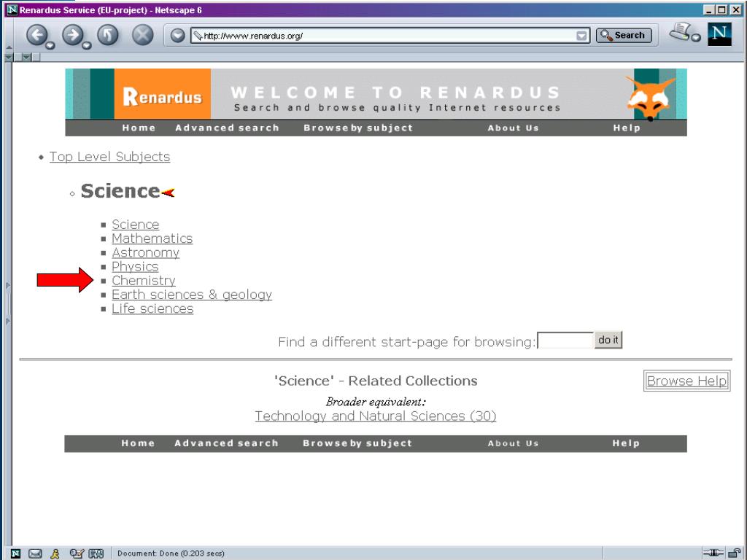Open Home in the bottom navigation bar
This screenshot has width=747, height=560.
tap(138, 443)
